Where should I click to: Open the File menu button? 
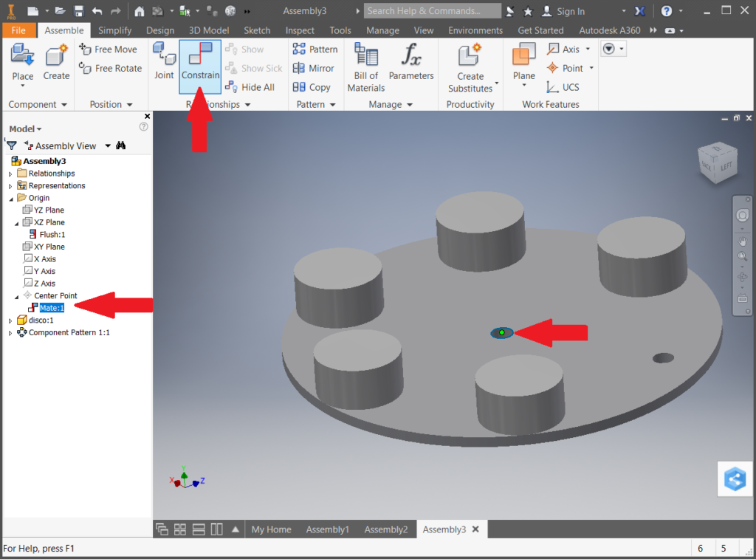coord(18,30)
